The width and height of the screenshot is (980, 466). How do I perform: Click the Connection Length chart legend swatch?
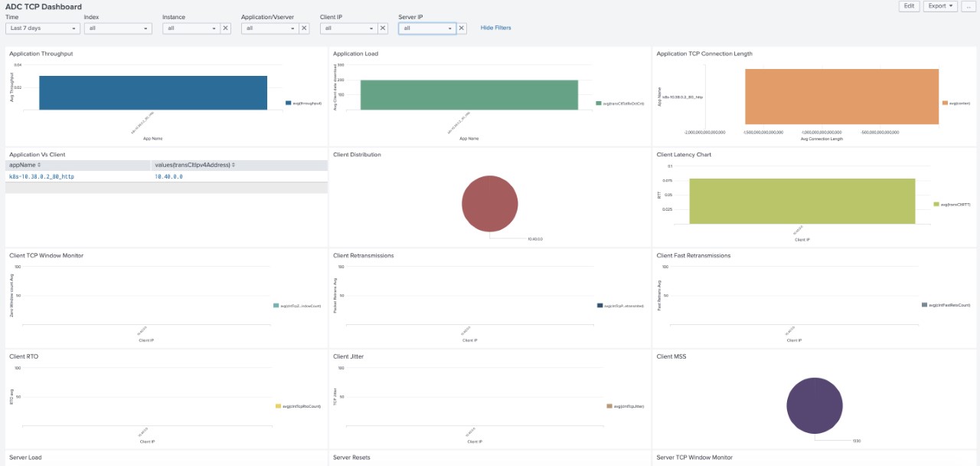(946, 103)
